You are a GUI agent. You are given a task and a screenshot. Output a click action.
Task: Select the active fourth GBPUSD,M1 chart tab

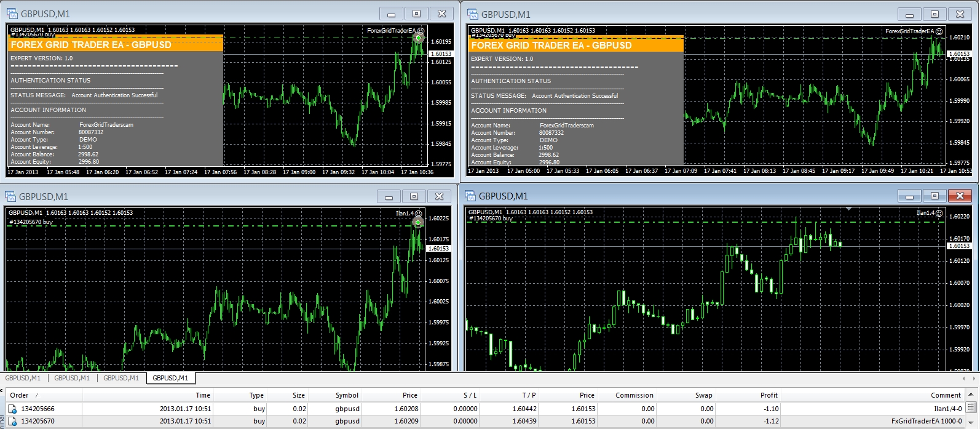[x=170, y=378]
